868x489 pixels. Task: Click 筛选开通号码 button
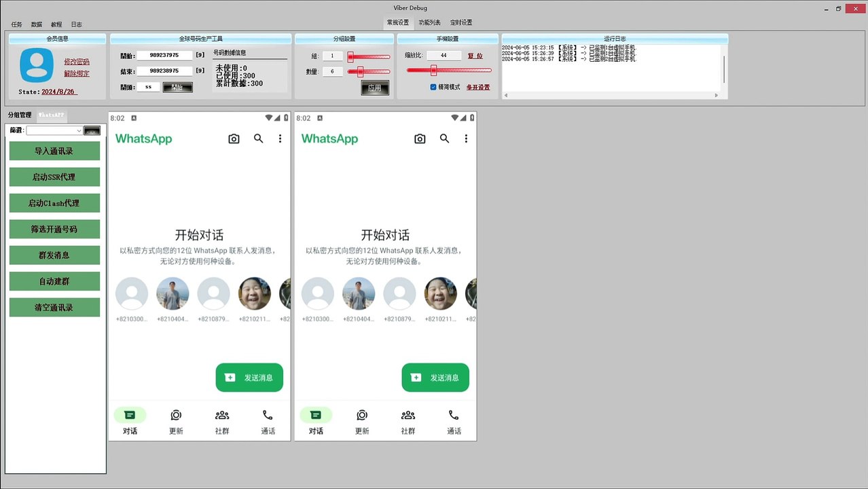click(54, 229)
